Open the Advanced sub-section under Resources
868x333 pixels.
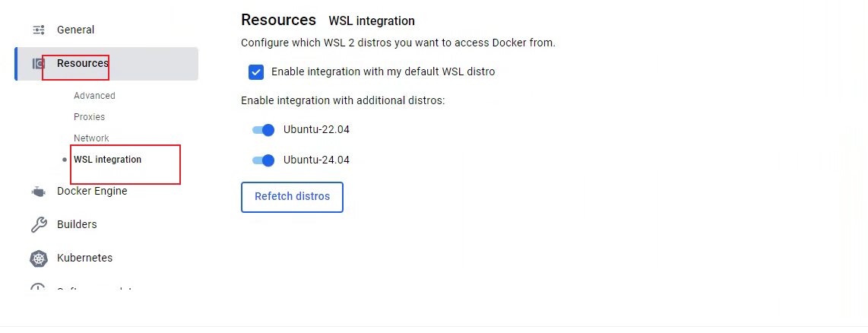tap(94, 96)
